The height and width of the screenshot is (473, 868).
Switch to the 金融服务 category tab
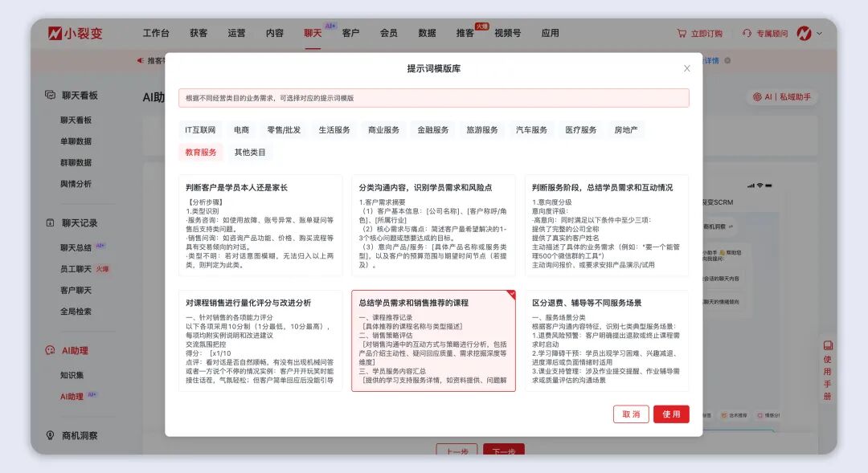point(432,128)
